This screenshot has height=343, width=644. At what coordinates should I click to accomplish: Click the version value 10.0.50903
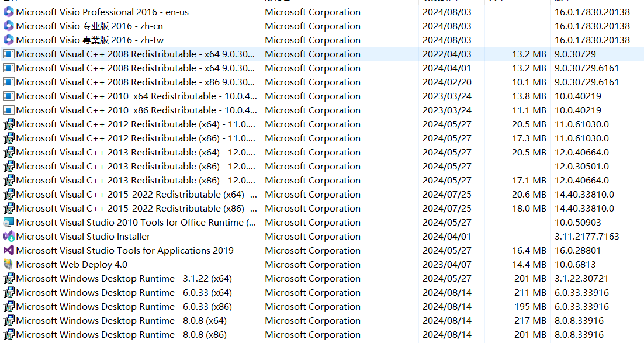(577, 222)
